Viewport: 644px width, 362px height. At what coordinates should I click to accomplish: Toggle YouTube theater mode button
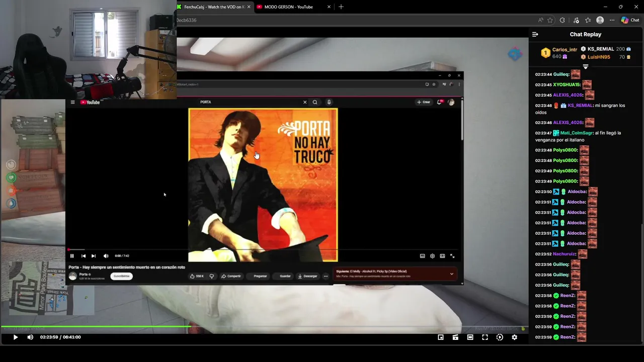pos(442,256)
